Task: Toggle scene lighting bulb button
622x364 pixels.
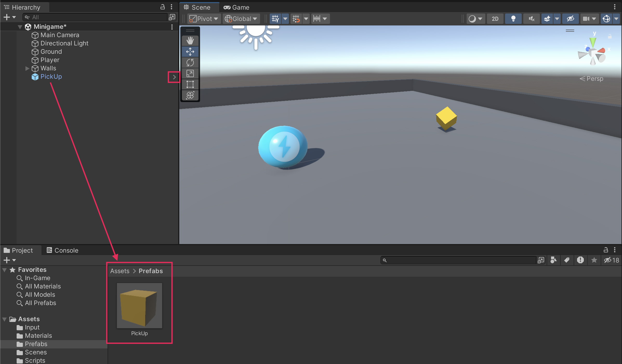Action: tap(513, 19)
